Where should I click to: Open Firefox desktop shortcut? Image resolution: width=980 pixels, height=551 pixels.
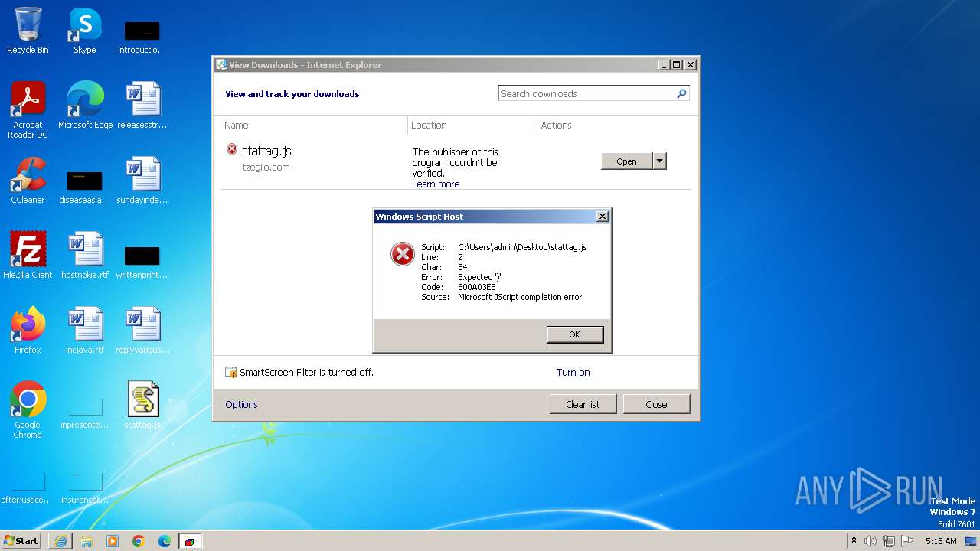coord(28,331)
